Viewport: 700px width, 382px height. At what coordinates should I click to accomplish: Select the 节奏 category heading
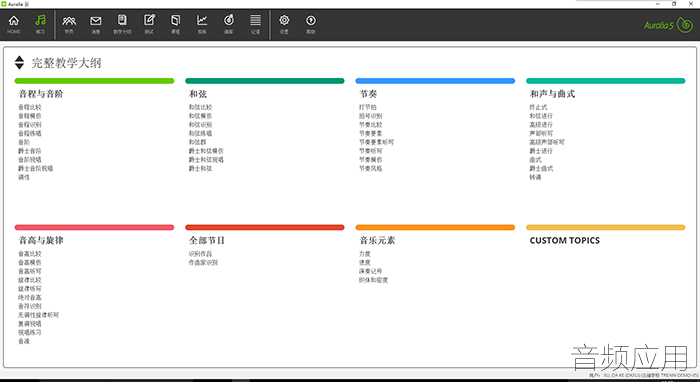click(368, 94)
